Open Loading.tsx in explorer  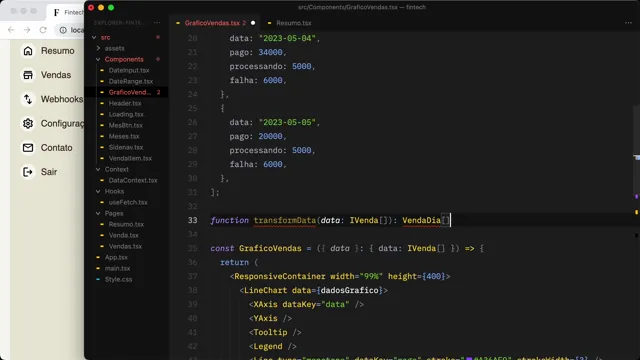click(x=126, y=115)
